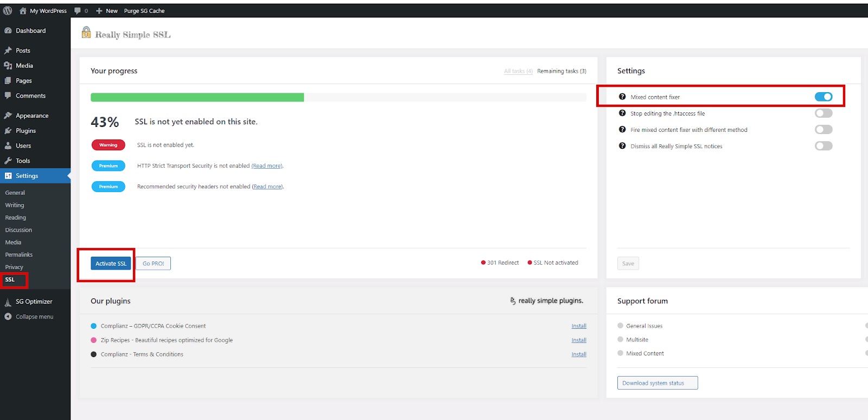
Task: Switch to Remaining tasks (3) filter
Action: 561,71
